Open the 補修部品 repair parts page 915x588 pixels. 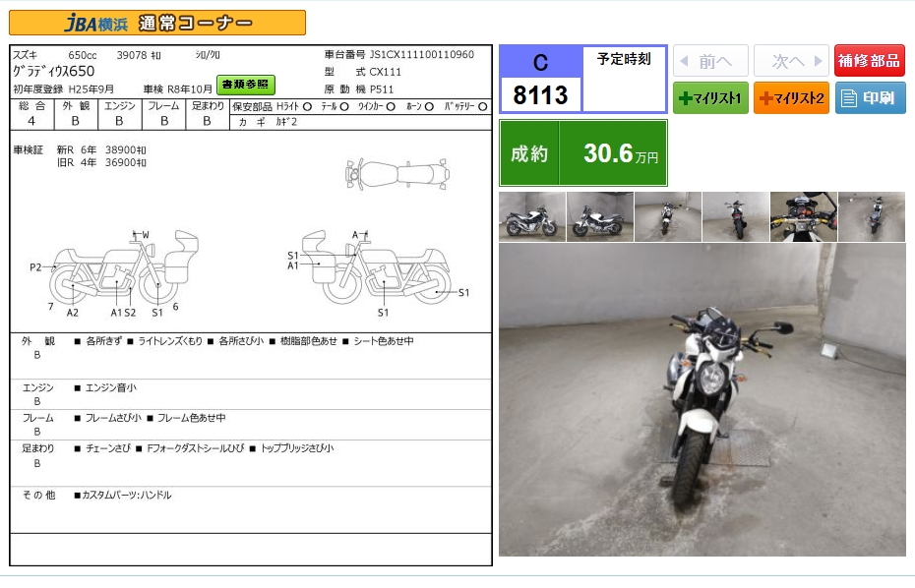click(x=870, y=61)
